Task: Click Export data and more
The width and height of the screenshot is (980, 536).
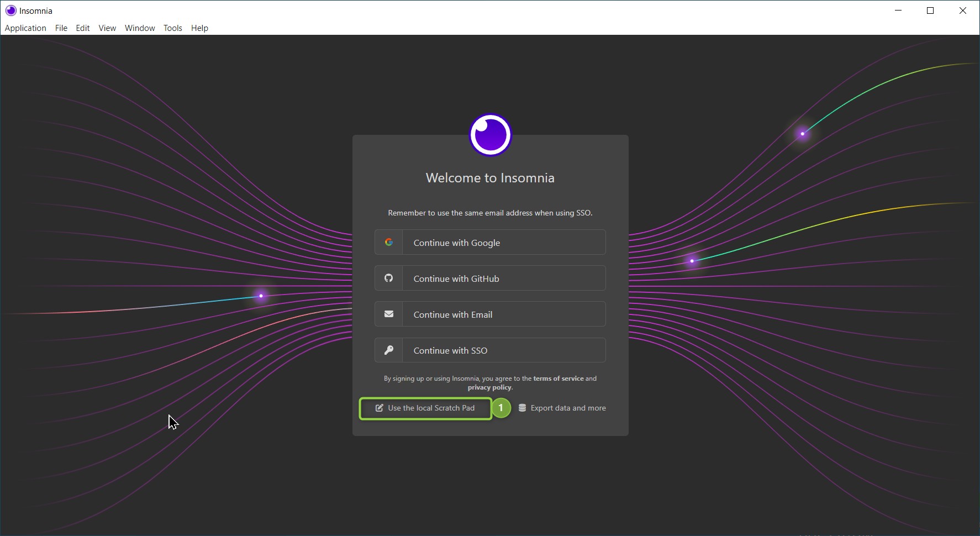Action: (562, 408)
